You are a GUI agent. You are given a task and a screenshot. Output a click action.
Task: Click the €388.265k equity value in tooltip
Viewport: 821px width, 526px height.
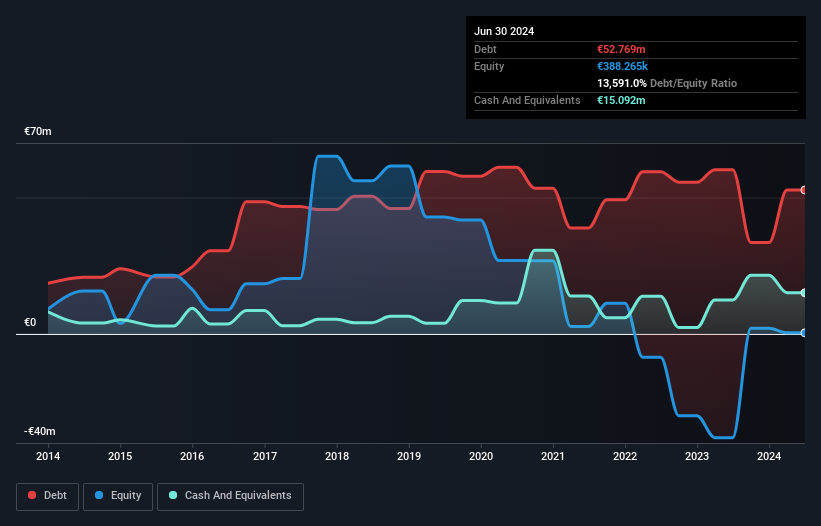[x=623, y=66]
